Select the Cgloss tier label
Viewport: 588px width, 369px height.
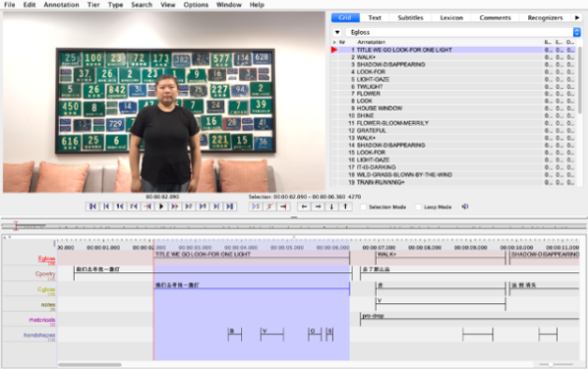tap(46, 289)
